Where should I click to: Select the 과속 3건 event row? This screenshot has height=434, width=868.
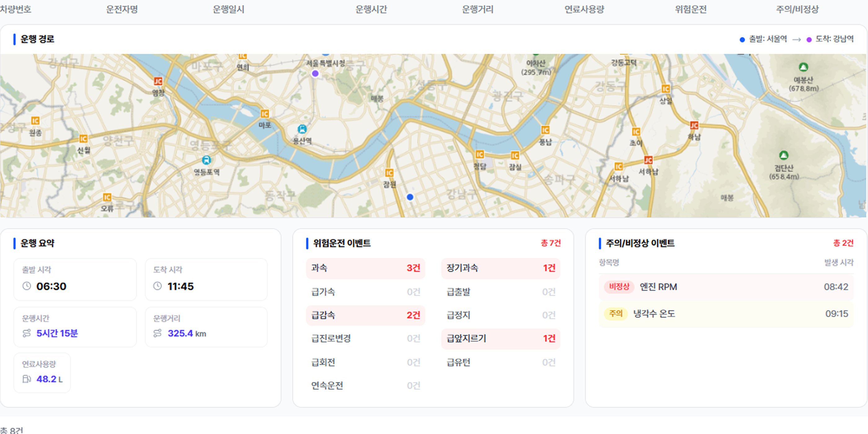(365, 268)
